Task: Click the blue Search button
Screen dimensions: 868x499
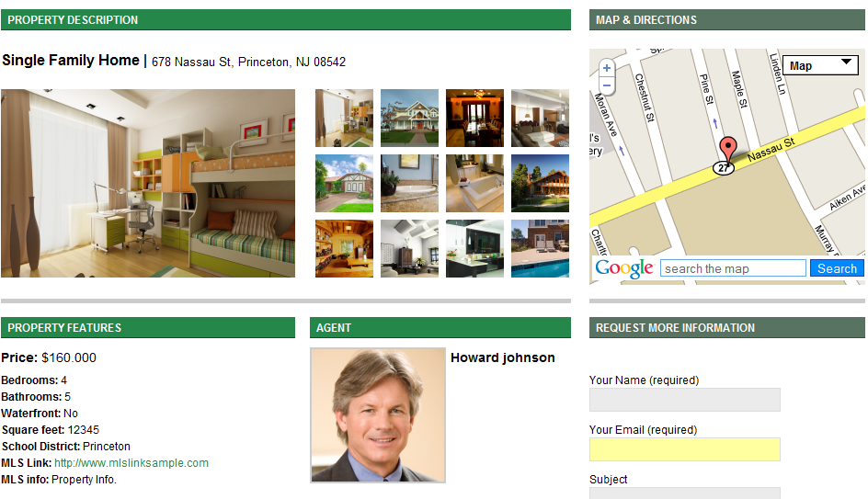Action: point(837,268)
